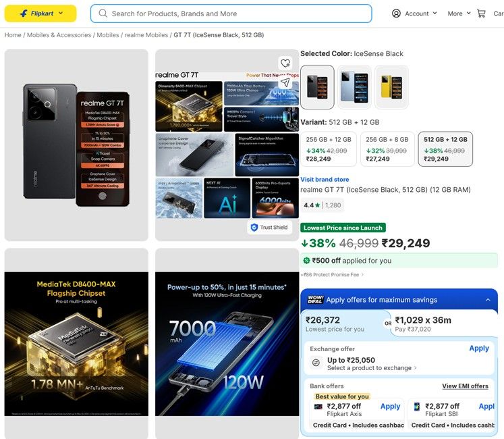Choose 512 GB + 12 GB variant
The height and width of the screenshot is (439, 504).
445,149
